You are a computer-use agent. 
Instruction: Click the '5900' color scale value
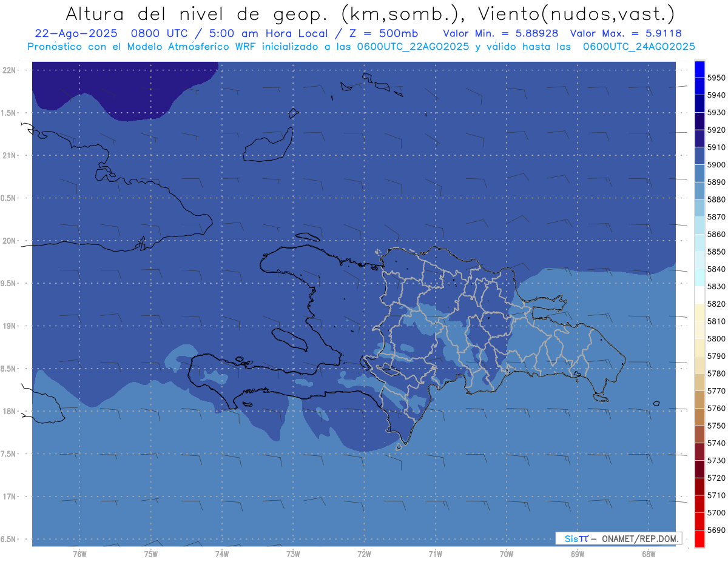click(x=716, y=165)
